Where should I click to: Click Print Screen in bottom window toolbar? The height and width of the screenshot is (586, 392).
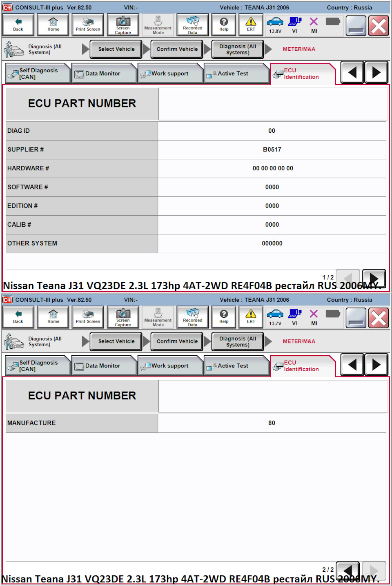pos(88,317)
